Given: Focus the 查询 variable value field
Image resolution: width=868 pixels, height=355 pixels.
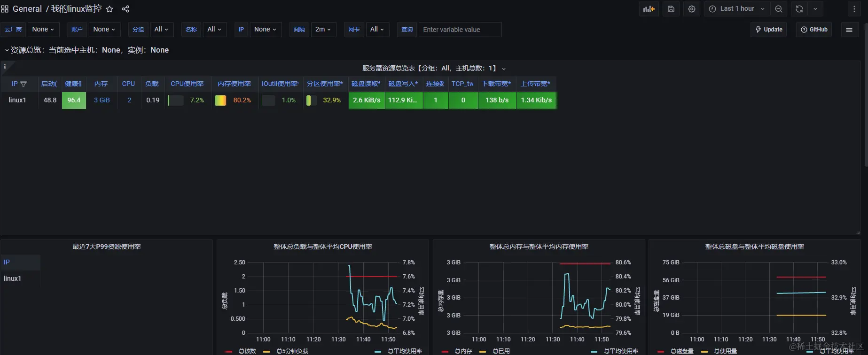Looking at the screenshot, I should (460, 30).
